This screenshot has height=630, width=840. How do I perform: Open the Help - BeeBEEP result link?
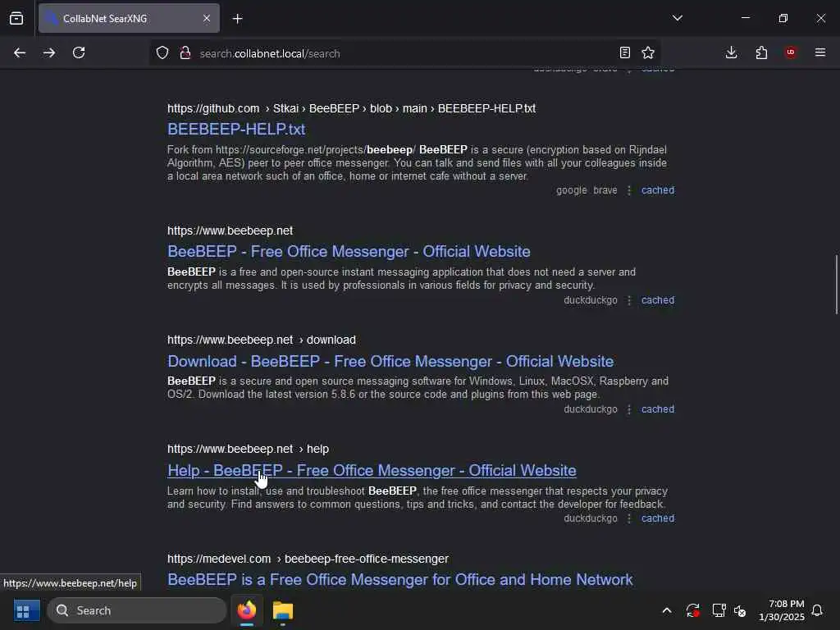pos(372,470)
